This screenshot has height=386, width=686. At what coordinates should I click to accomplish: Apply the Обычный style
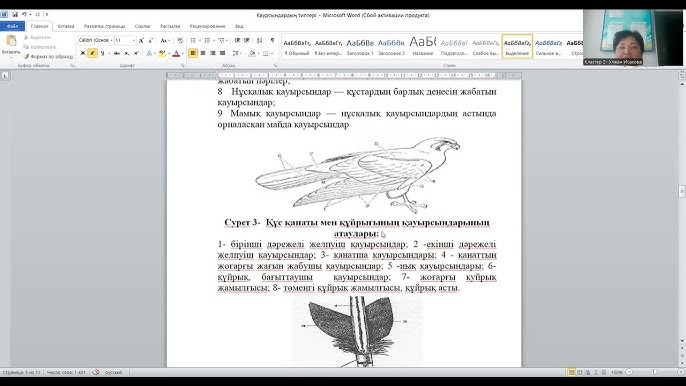pyautogui.click(x=297, y=47)
